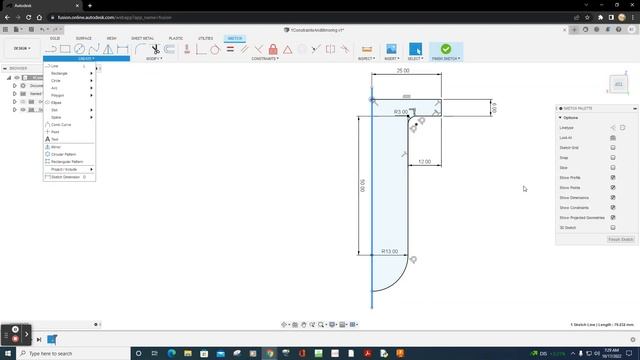Toggle Show Dimensions checkbox
This screenshot has height=360, width=640.
[613, 198]
